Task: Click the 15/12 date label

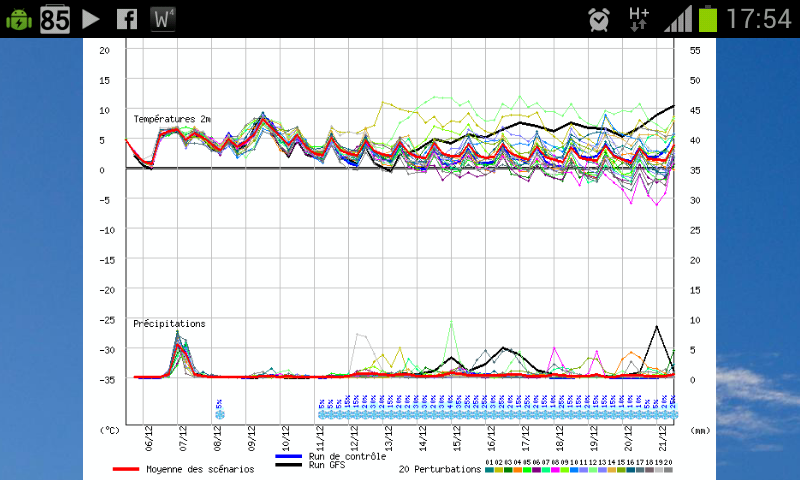Action: point(457,438)
